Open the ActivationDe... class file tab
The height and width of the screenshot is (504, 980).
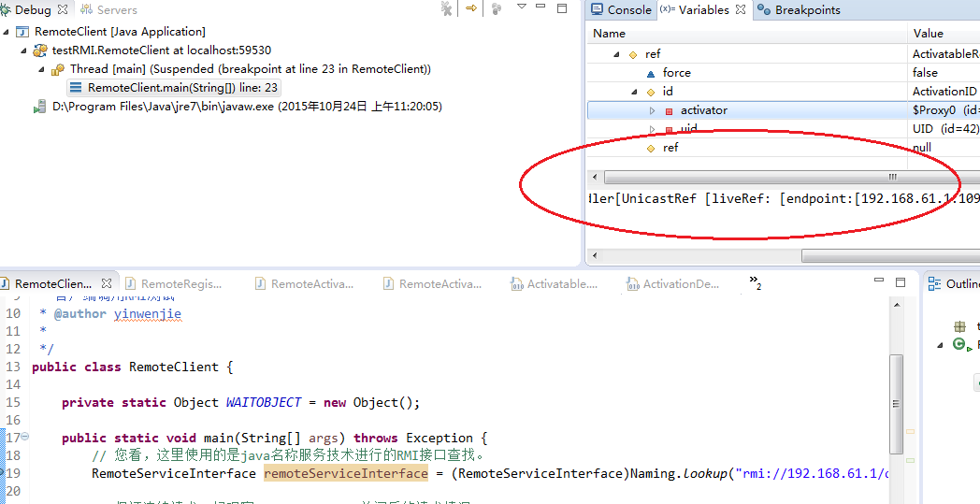pyautogui.click(x=673, y=284)
